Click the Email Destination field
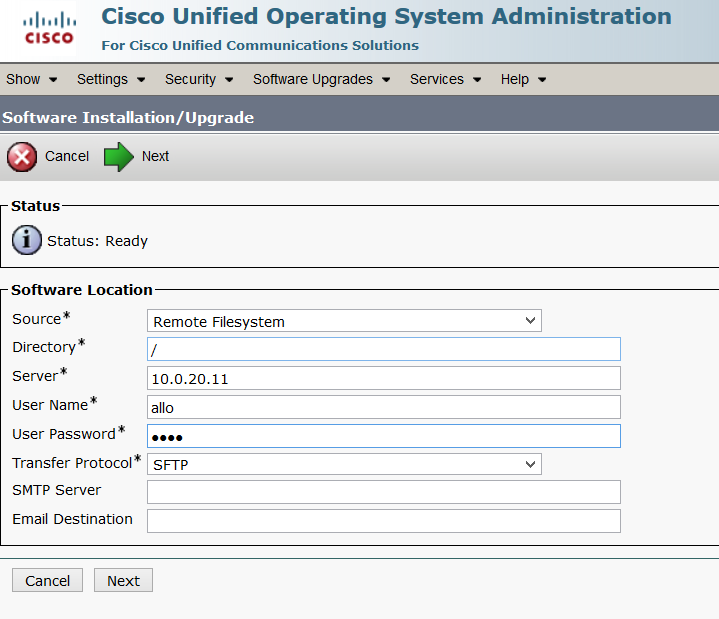The image size is (719, 619). (x=383, y=521)
